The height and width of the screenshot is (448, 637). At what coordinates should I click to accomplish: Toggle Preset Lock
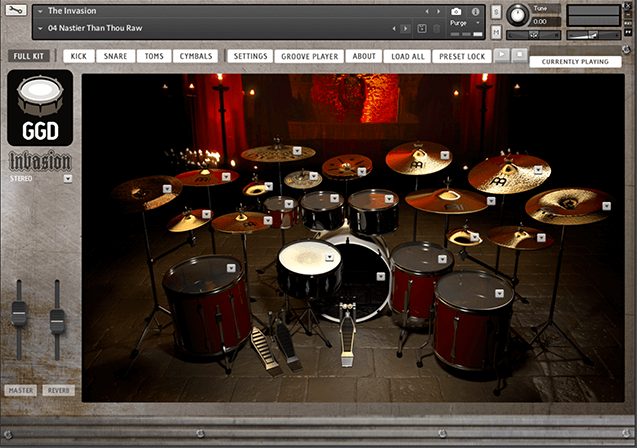coord(462,56)
